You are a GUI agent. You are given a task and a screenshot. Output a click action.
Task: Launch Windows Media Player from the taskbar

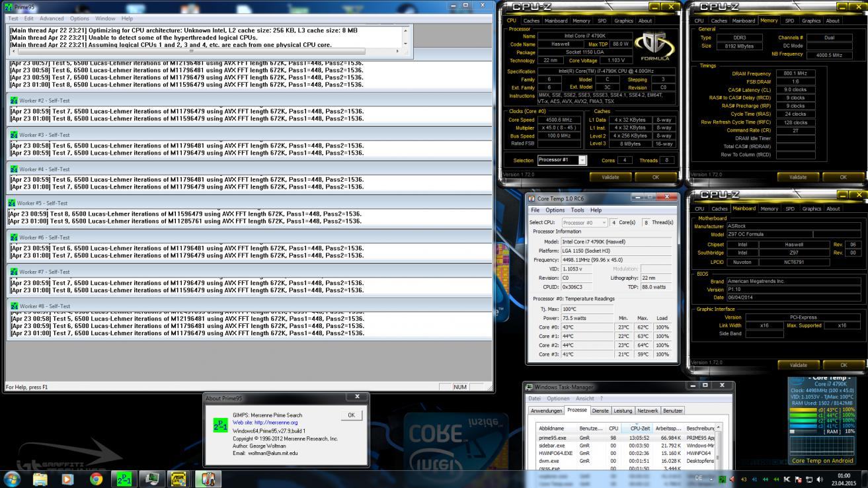point(67,479)
